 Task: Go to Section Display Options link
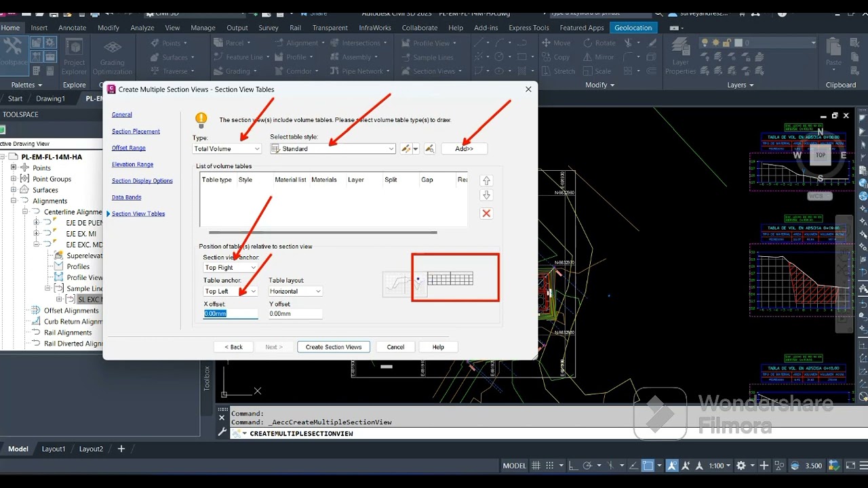pos(142,181)
